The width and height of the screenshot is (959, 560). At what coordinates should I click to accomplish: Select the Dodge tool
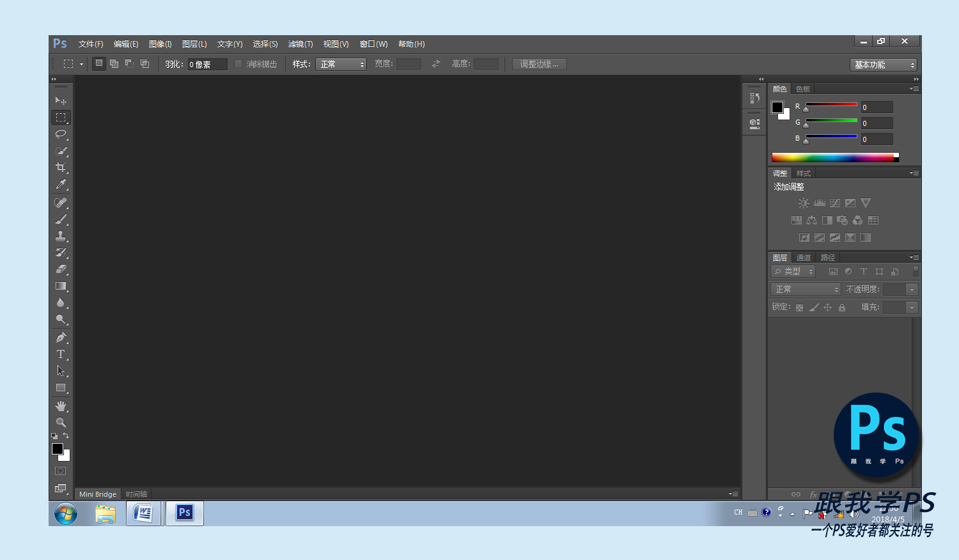[61, 319]
